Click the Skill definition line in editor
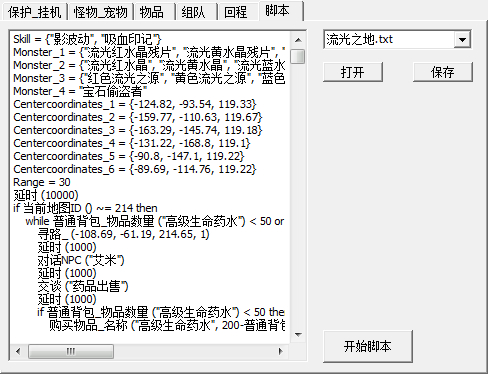488x374 pixels. [x=87, y=39]
